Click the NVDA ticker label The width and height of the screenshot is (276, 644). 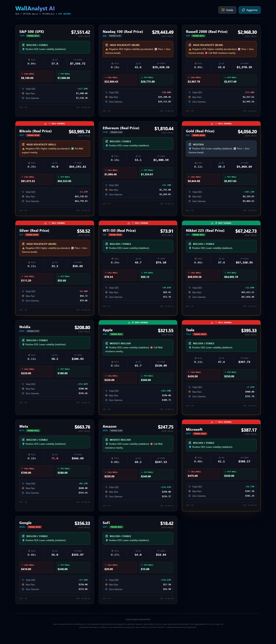22,331
